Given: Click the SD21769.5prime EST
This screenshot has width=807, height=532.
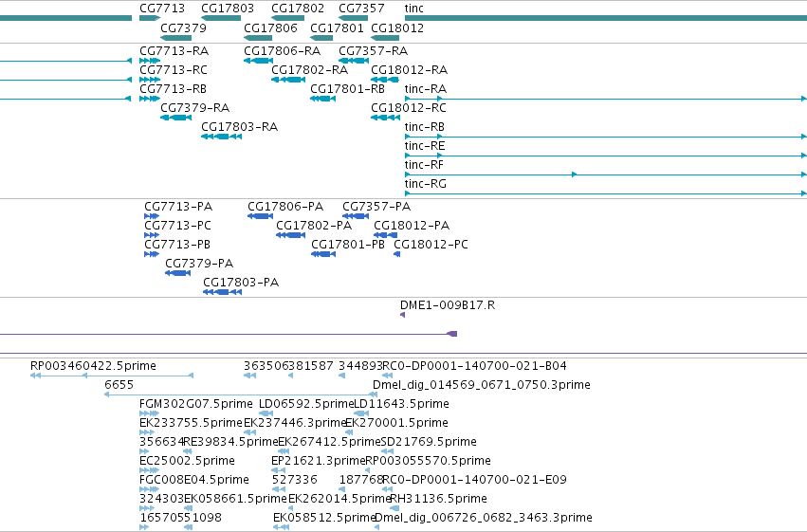Looking at the screenshot, I should point(429,443).
